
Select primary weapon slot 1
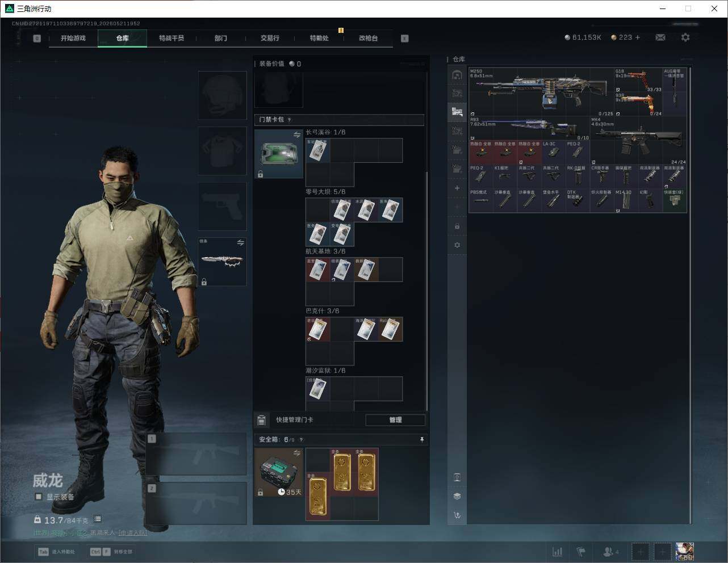tap(196, 454)
